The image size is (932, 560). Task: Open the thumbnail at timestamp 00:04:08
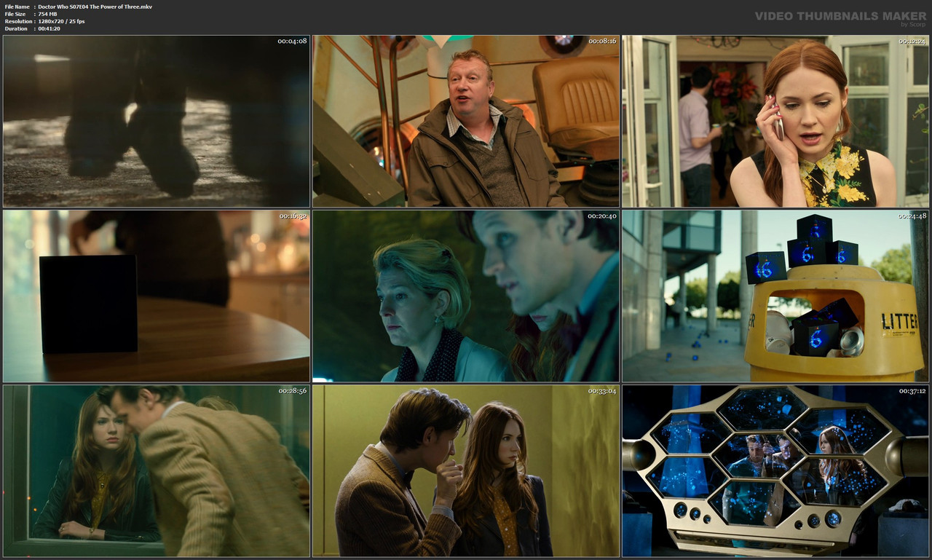(156, 120)
